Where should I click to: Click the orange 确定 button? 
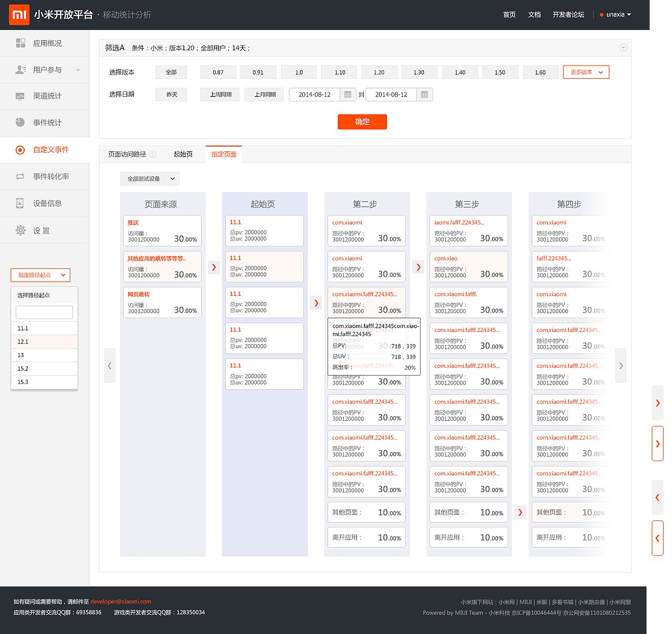point(362,122)
